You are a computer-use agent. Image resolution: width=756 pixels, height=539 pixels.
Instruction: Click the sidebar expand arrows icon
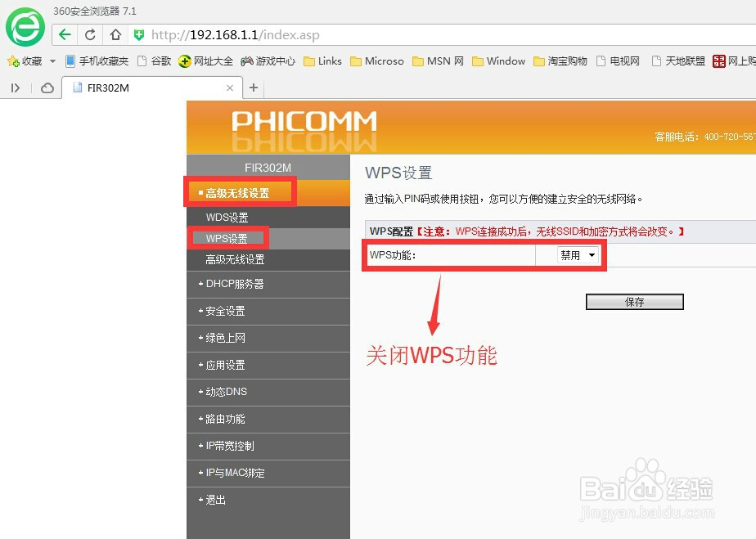[14, 88]
